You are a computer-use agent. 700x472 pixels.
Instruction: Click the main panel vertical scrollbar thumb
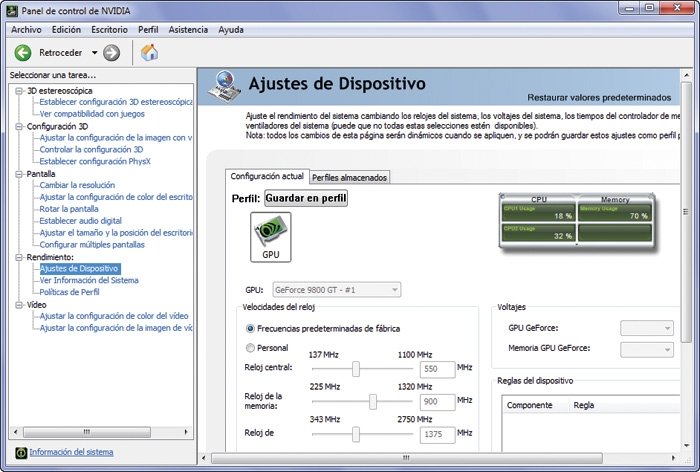pos(686,213)
